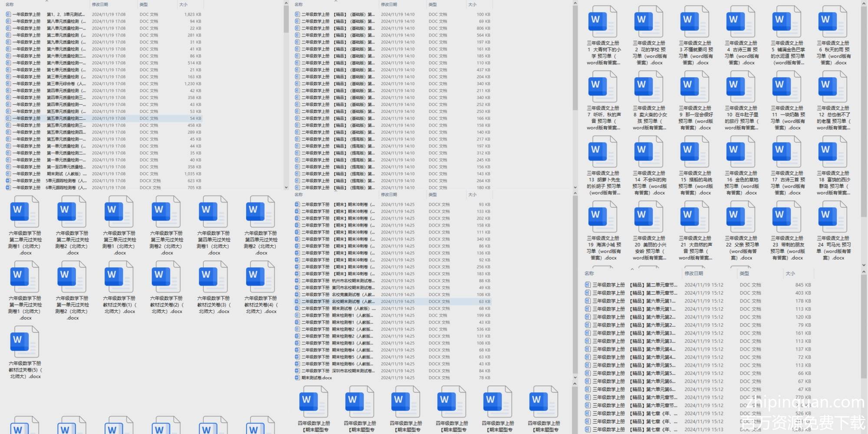This screenshot has height=434, width=868.
Task: Select 六年级数学下册 第三单元过关检测卷1 icon
Action: 119,212
